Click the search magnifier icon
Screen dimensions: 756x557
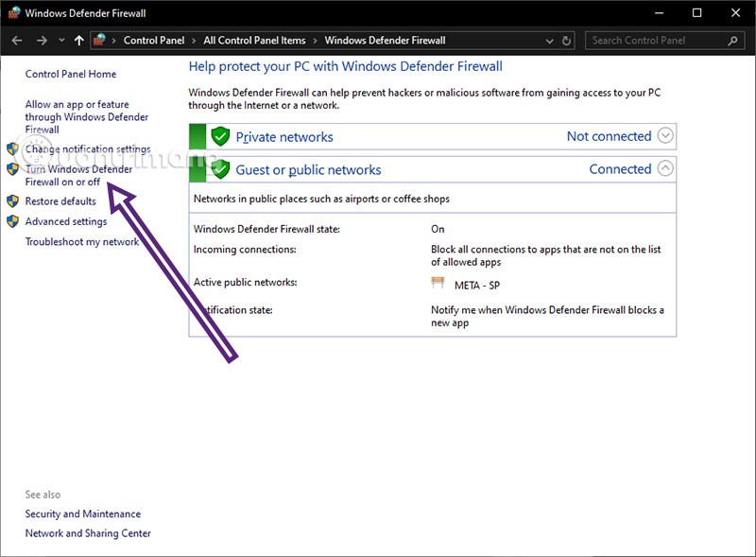(x=732, y=41)
